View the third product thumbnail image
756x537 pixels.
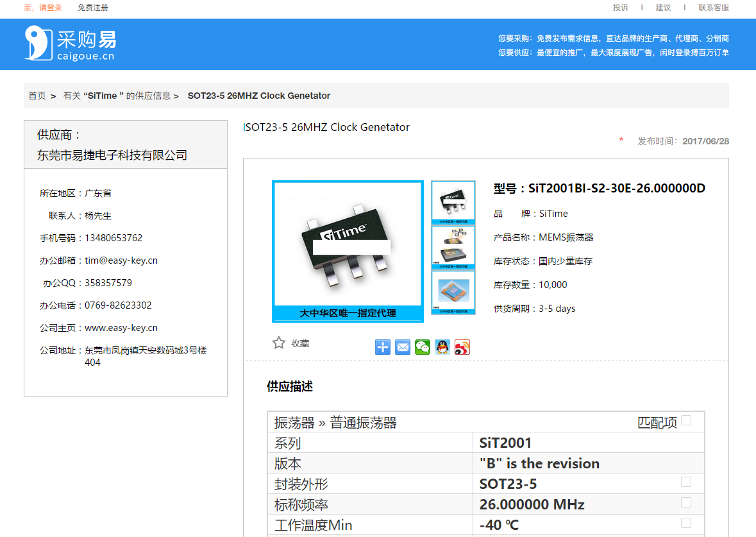tap(453, 293)
